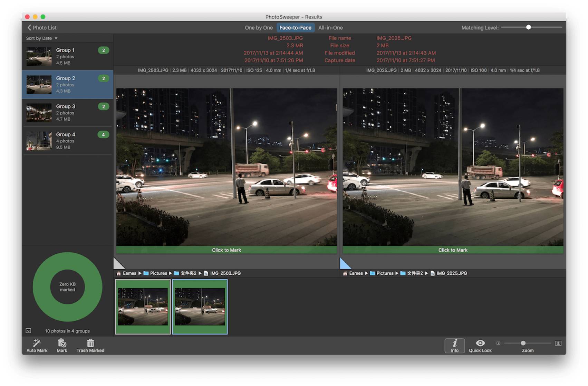
Task: Adjust the Matching Level slider handle
Action: [528, 27]
